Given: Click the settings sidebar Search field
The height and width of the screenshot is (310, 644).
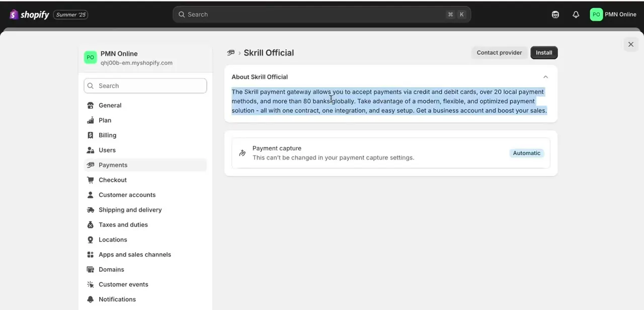Looking at the screenshot, I should tap(145, 86).
